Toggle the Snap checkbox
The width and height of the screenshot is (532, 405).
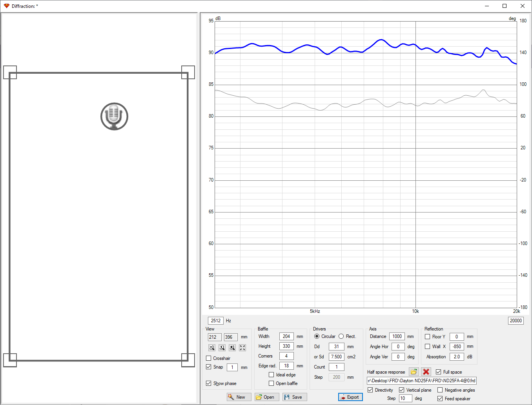tap(209, 367)
